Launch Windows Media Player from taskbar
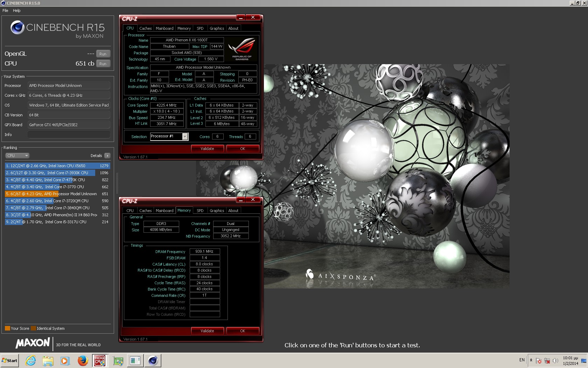The height and width of the screenshot is (368, 588). 65,361
